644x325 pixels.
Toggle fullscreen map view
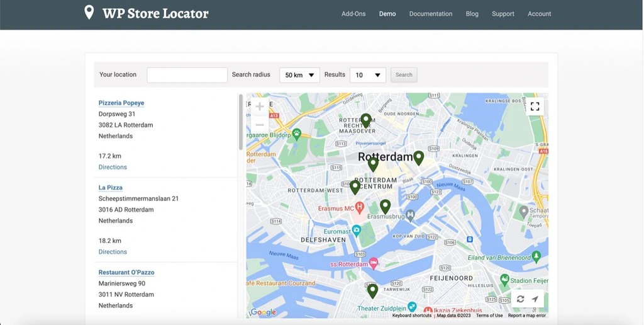pos(535,106)
